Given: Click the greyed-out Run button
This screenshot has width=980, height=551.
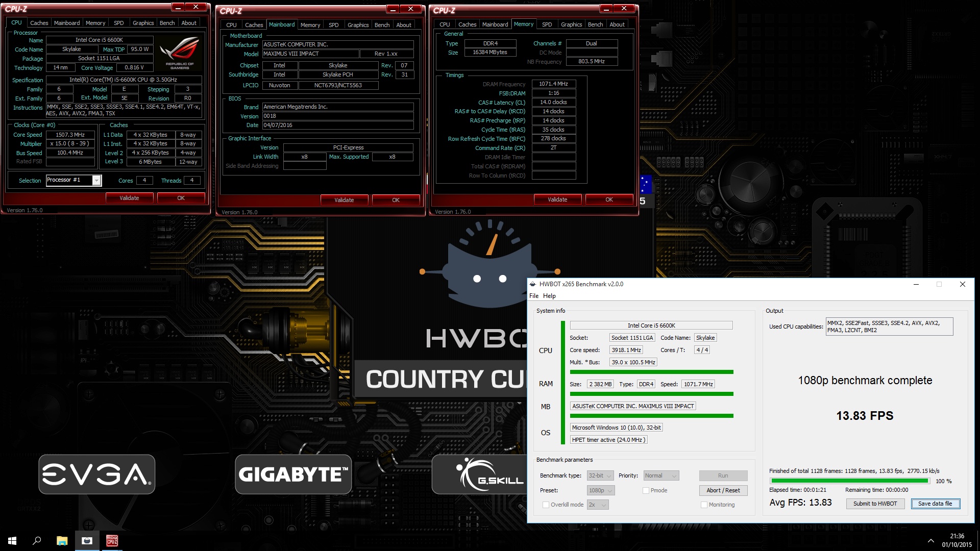Looking at the screenshot, I should (723, 475).
